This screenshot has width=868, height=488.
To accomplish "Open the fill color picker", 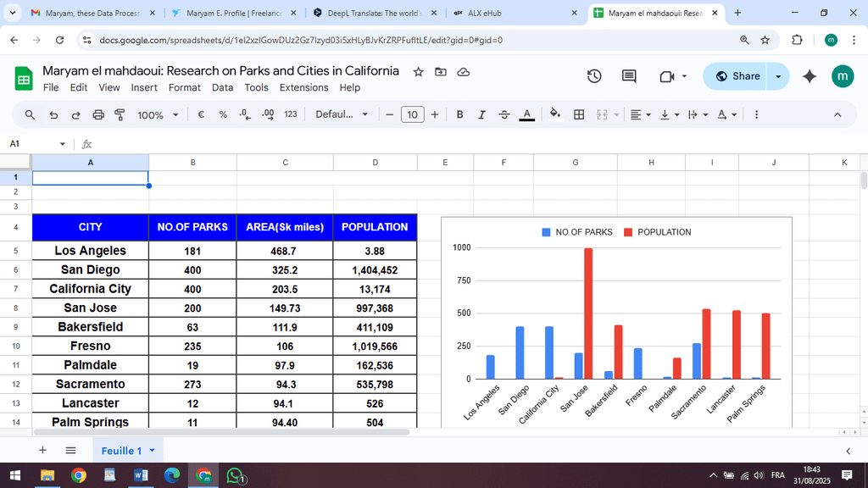I will [555, 114].
